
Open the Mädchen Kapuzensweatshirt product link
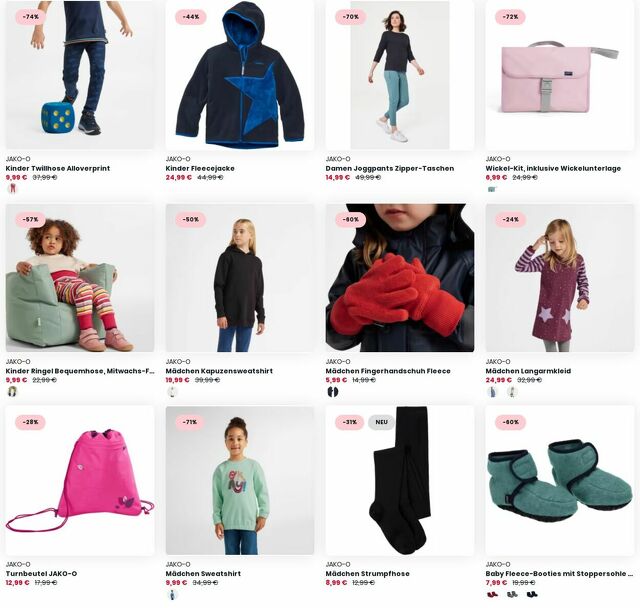pos(219,371)
